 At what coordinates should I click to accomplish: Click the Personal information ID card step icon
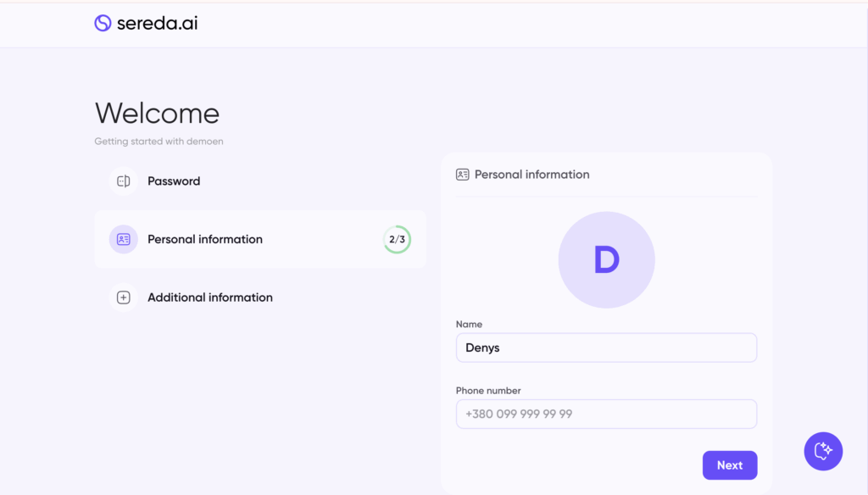tap(124, 239)
